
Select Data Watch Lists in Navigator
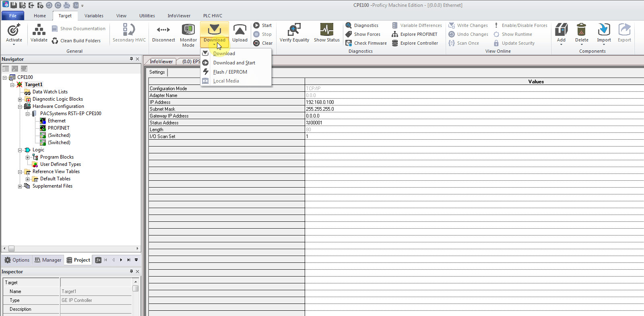click(50, 92)
